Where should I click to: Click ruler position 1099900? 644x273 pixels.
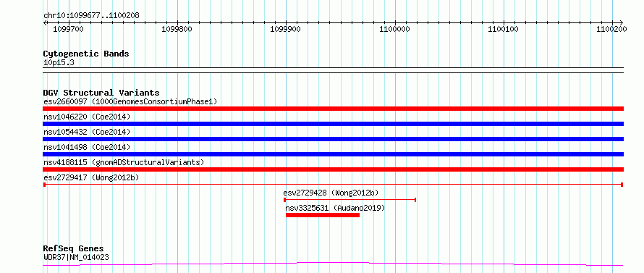[x=286, y=29]
